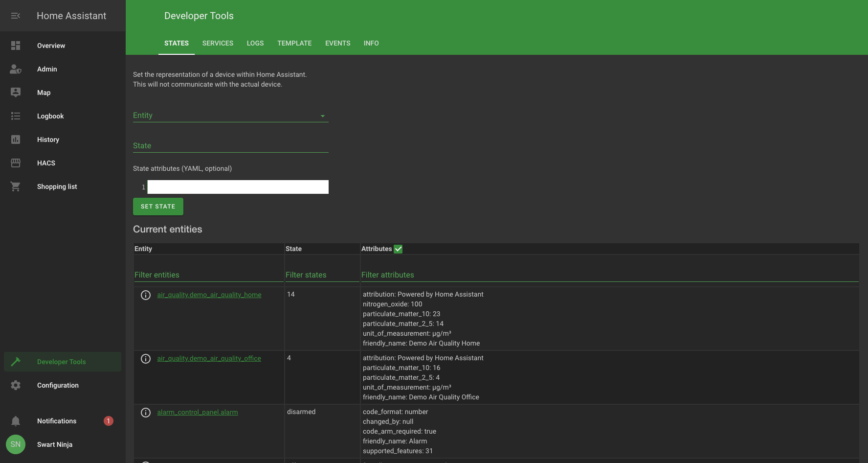Focus the Filter entities field
868x463 pixels.
coord(208,275)
